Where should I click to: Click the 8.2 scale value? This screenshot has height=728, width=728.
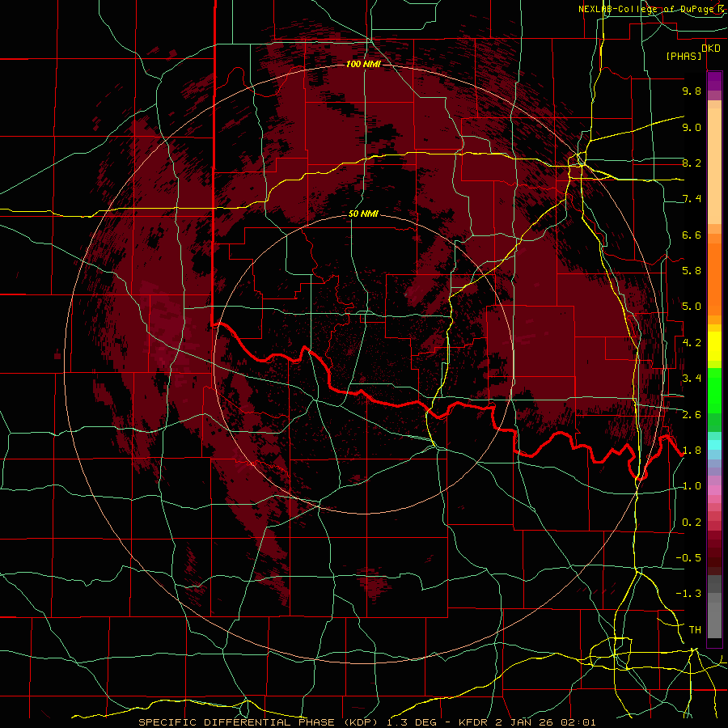(692, 163)
